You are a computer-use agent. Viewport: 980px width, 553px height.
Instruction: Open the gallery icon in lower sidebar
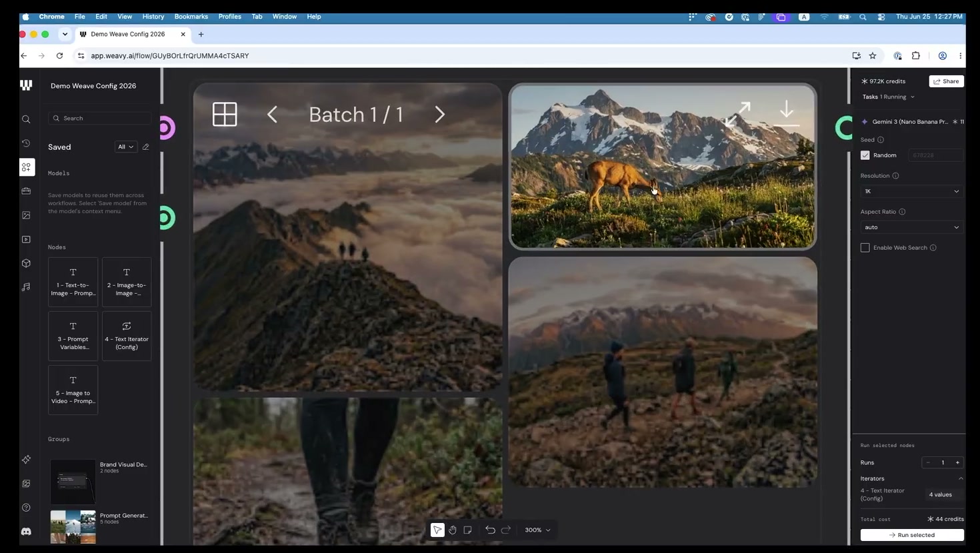(26, 484)
